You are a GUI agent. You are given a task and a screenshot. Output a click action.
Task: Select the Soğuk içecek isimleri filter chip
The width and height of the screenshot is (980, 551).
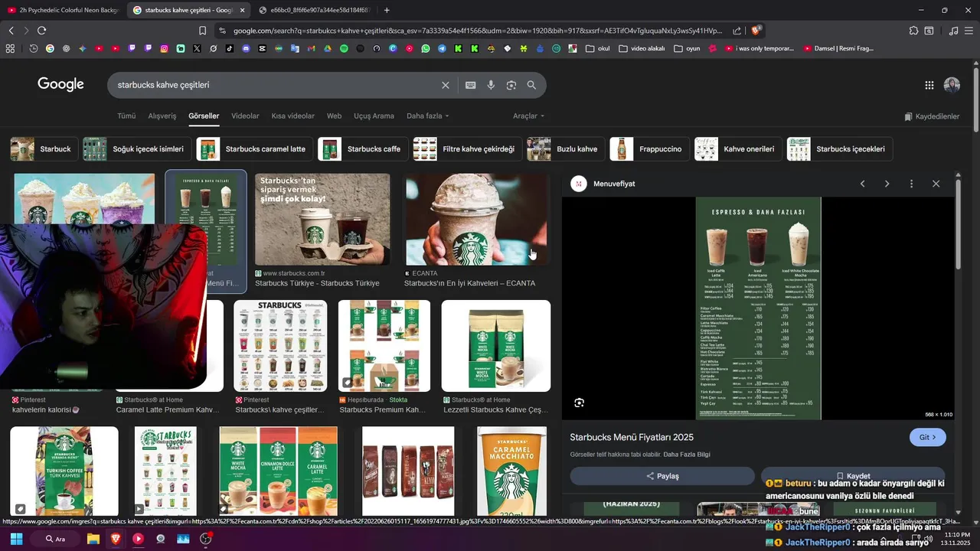tap(136, 149)
